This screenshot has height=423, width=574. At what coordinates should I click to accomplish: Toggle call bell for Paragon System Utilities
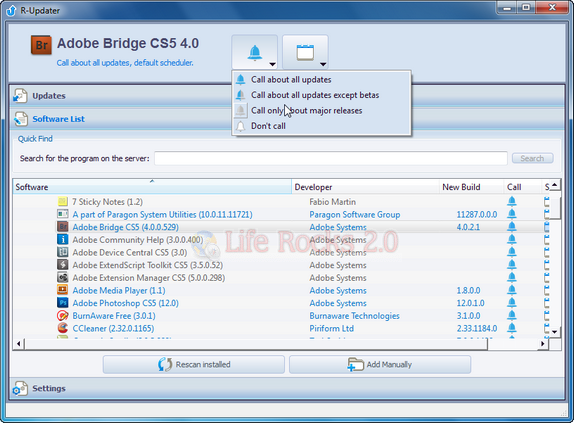512,214
